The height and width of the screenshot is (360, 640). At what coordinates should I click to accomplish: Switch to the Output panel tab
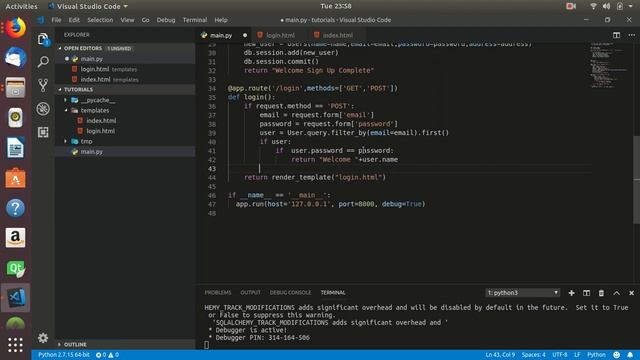click(x=250, y=293)
